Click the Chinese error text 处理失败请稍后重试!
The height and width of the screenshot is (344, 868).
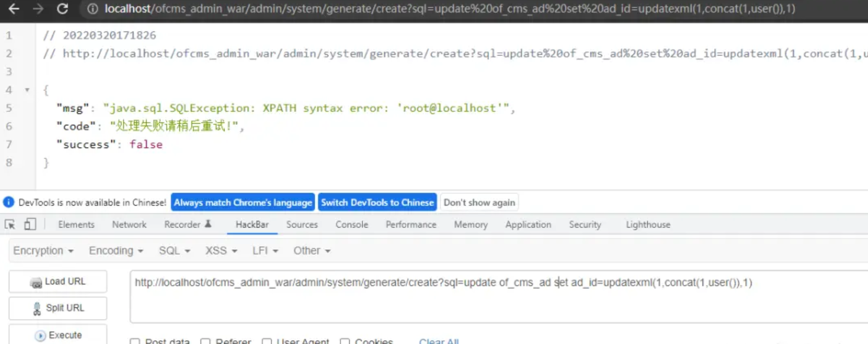174,126
